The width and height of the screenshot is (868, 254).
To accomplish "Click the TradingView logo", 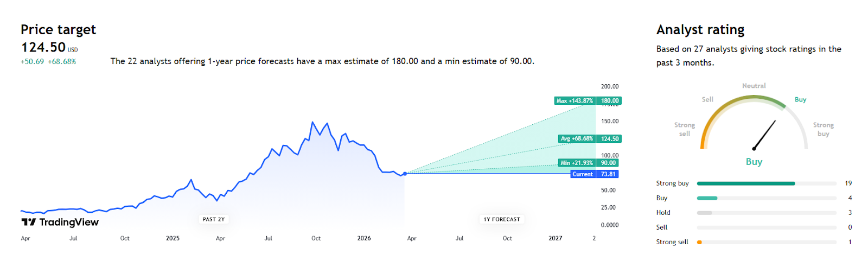I will pyautogui.click(x=60, y=222).
